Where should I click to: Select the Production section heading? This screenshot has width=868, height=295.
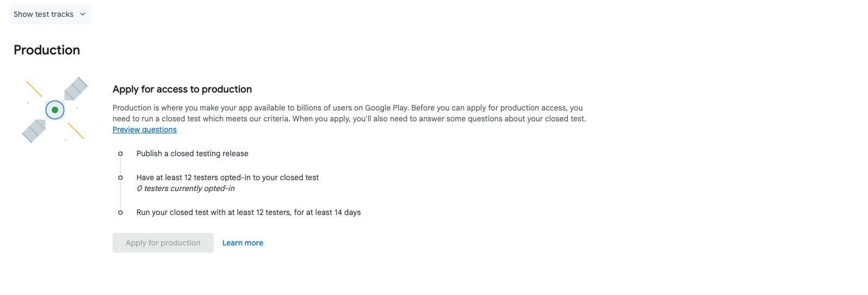pos(47,50)
